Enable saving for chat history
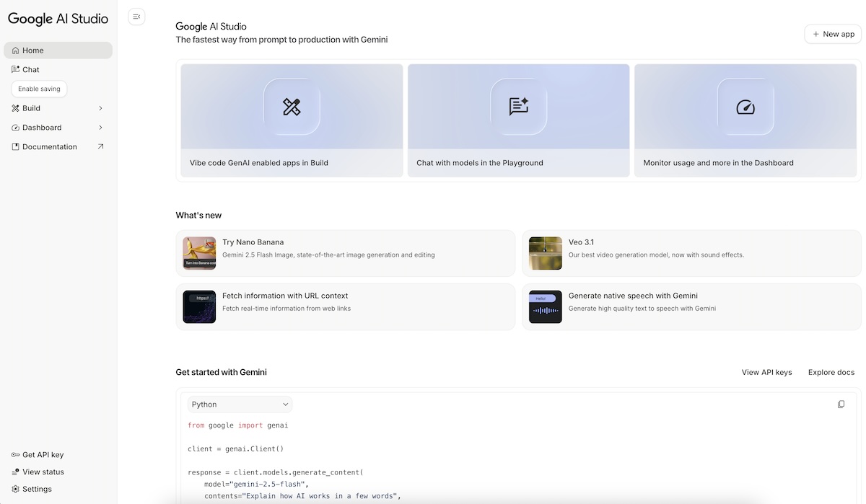 [x=39, y=88]
